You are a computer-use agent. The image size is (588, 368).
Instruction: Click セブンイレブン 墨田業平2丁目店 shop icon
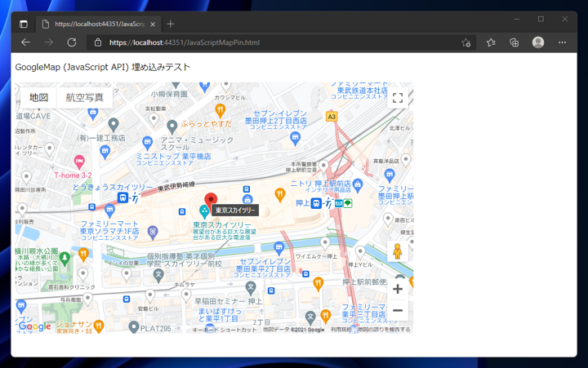coord(278,248)
